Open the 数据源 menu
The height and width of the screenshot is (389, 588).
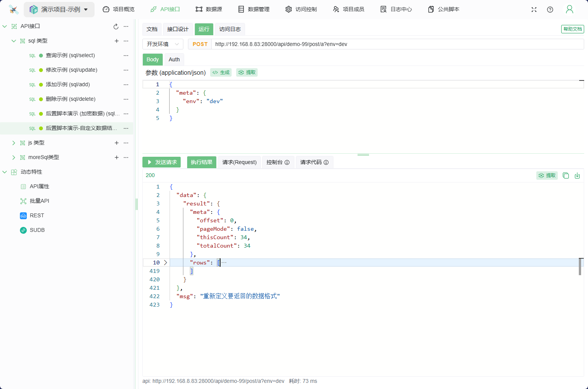tap(209, 9)
